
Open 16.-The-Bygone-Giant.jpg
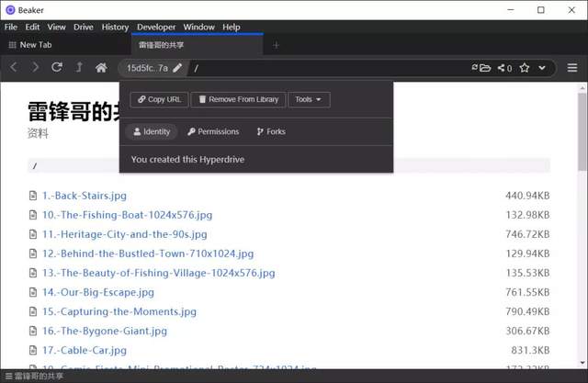tap(105, 331)
